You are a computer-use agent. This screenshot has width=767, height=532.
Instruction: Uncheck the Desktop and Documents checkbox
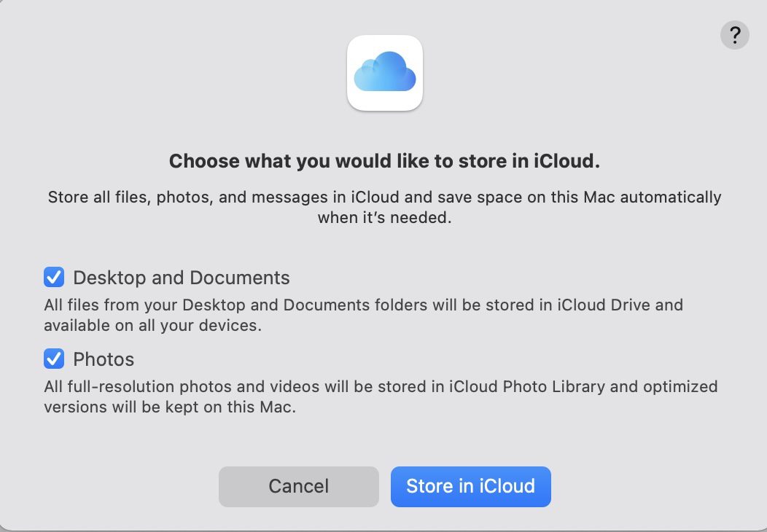coord(54,277)
